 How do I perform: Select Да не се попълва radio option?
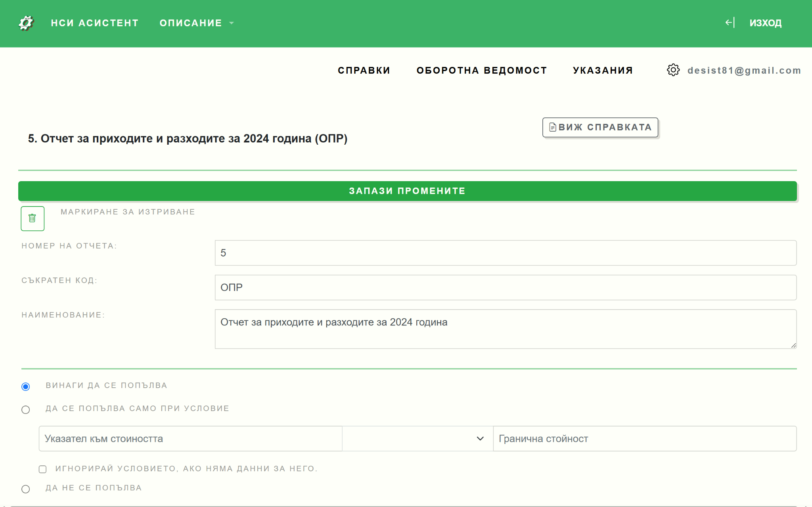click(26, 489)
